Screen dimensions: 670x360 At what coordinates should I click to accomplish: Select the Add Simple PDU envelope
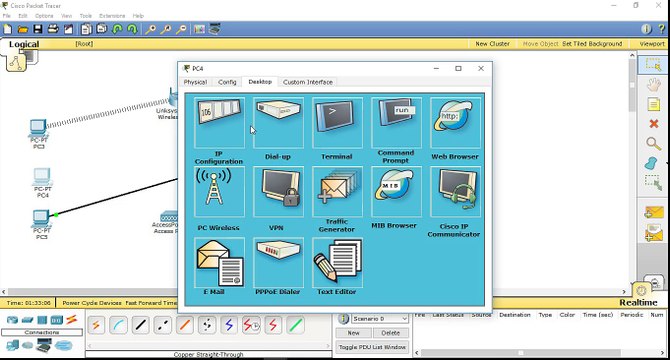tap(653, 212)
